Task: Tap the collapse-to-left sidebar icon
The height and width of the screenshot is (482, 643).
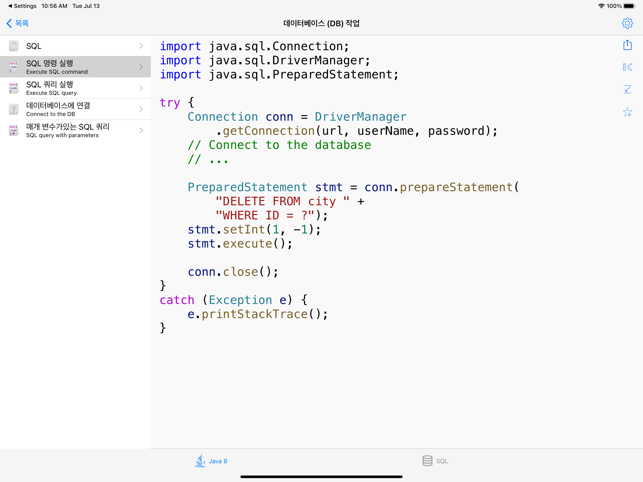Action: pyautogui.click(x=627, y=67)
